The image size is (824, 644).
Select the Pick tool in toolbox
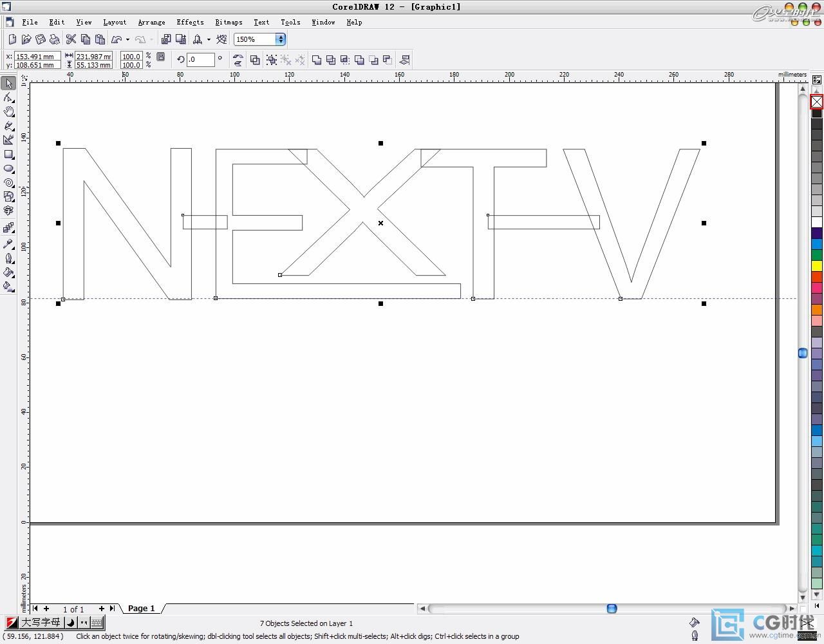pos(9,84)
